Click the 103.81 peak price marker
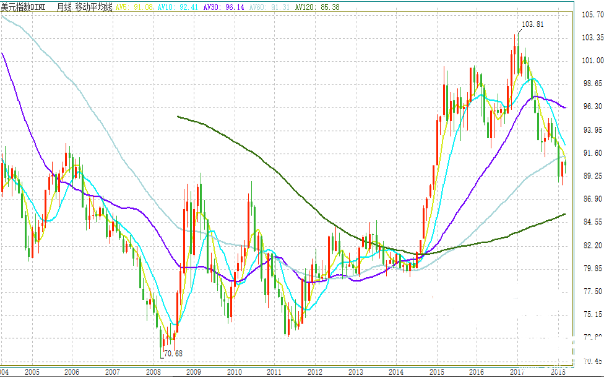 533,24
